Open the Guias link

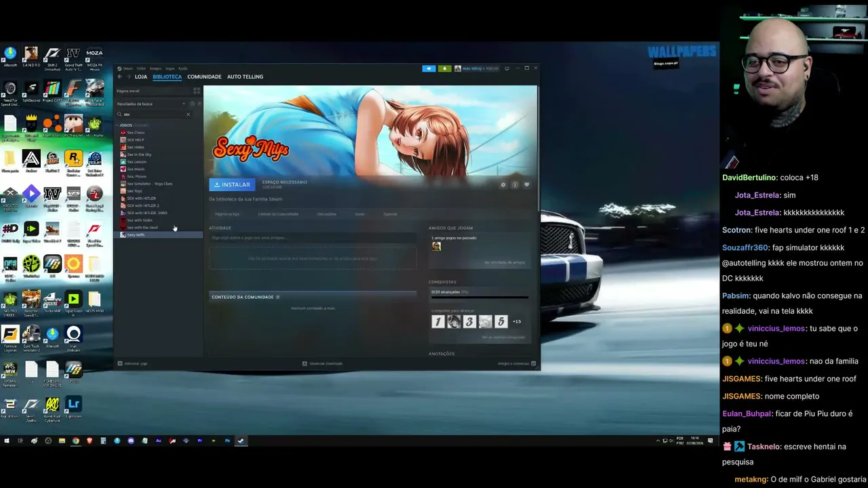[359, 214]
